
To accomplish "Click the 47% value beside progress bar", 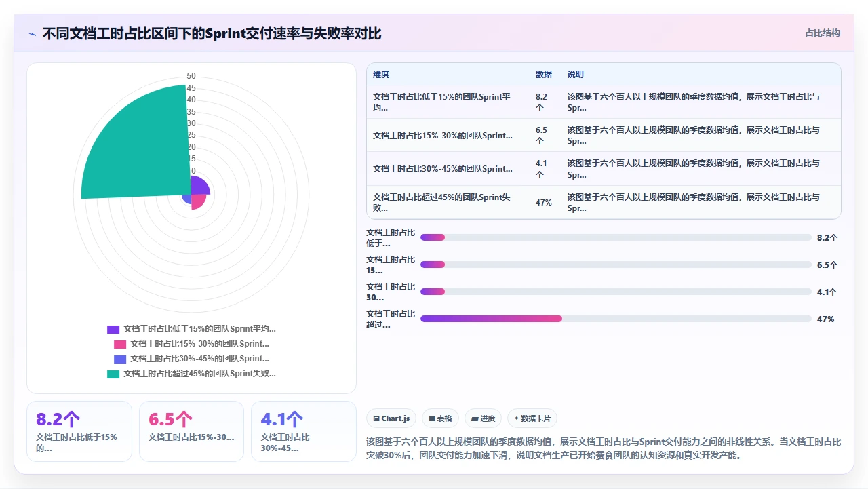I will (825, 319).
